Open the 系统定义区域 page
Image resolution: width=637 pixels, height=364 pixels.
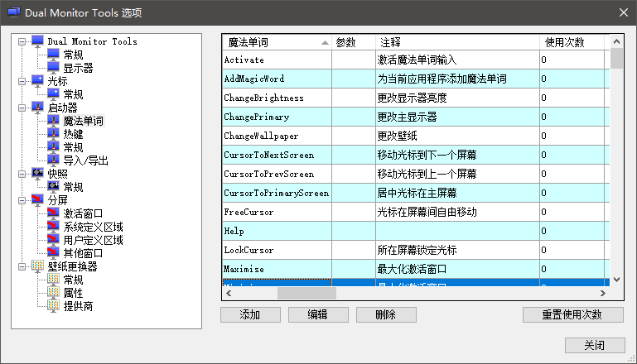[x=93, y=227]
